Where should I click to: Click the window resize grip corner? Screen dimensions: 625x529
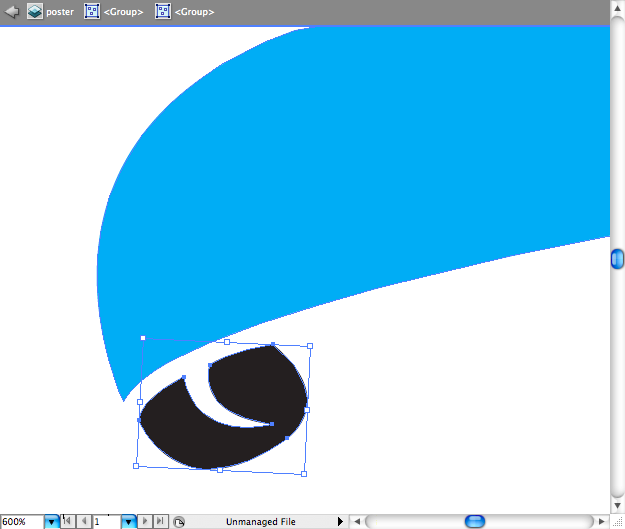tap(617, 521)
